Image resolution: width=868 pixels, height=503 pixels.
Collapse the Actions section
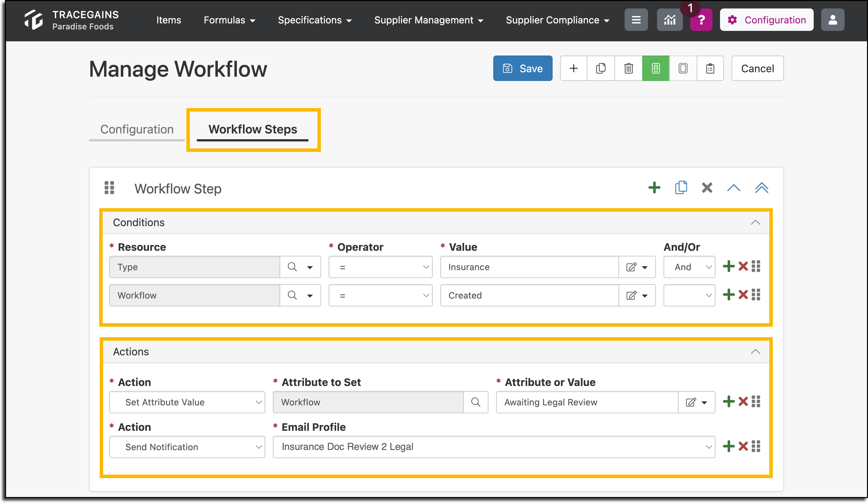(755, 352)
